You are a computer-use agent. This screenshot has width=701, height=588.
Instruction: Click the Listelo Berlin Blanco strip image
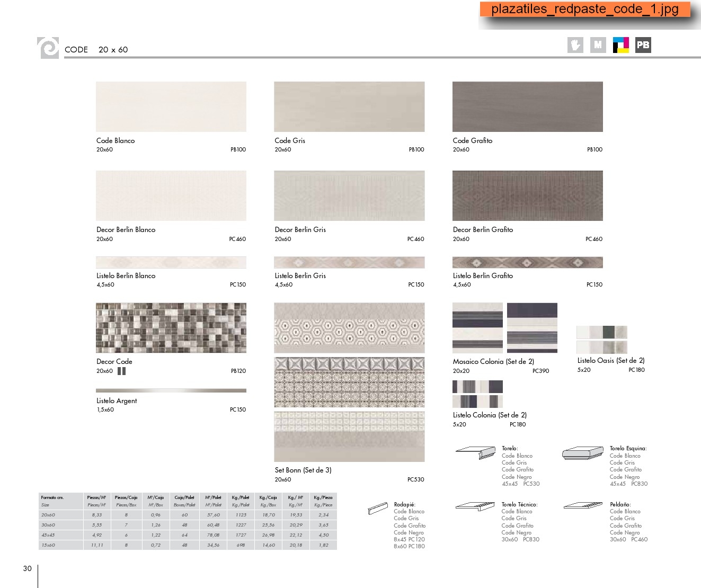click(x=171, y=262)
